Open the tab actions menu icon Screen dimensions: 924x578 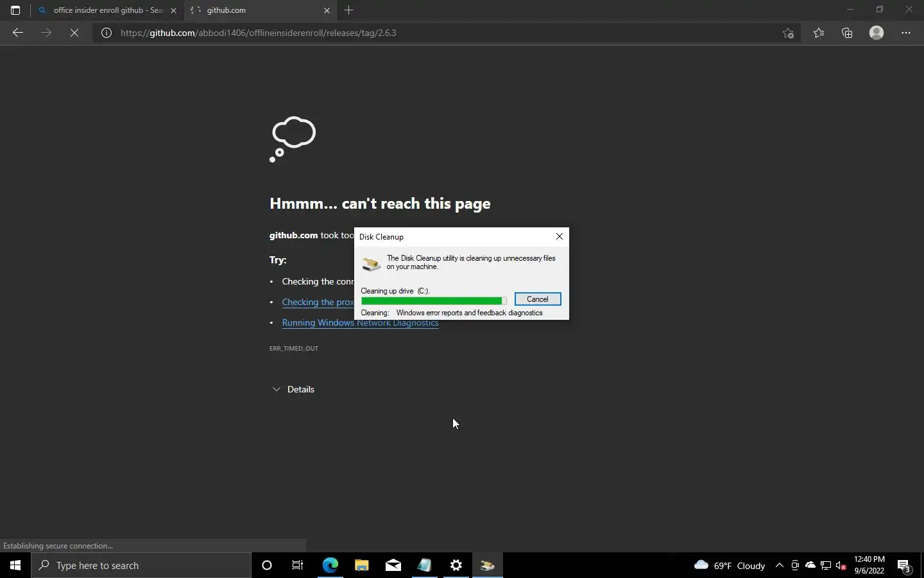point(15,10)
